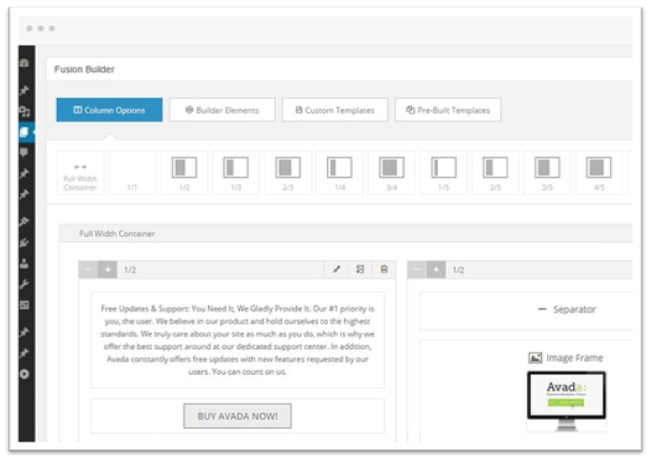Delete left column using trash icon
Viewport: 651px width, 462px height.
pyautogui.click(x=383, y=270)
